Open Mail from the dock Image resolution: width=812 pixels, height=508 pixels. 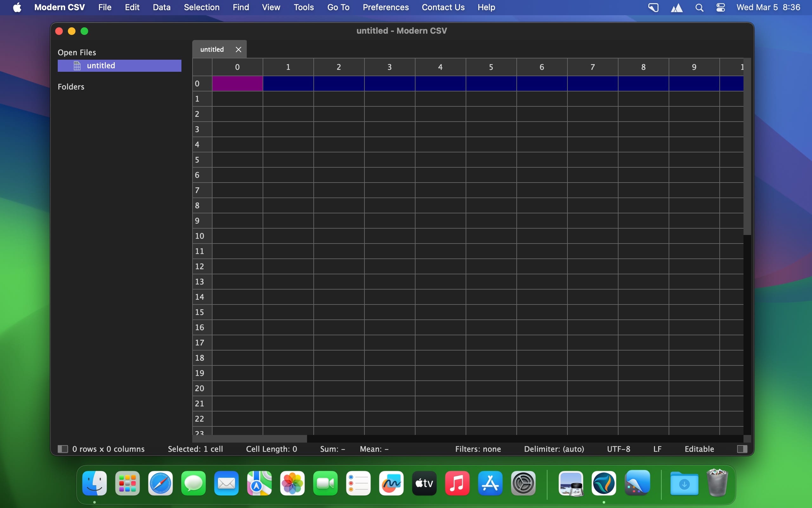pos(226,483)
